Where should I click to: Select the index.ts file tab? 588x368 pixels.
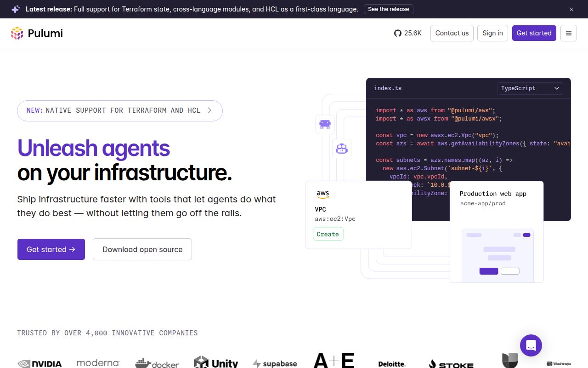click(388, 88)
